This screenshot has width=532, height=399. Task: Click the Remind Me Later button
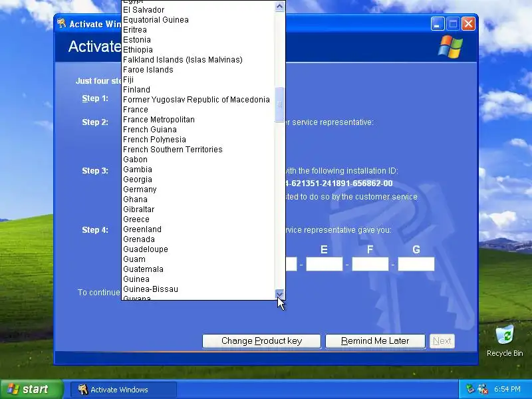[375, 341]
